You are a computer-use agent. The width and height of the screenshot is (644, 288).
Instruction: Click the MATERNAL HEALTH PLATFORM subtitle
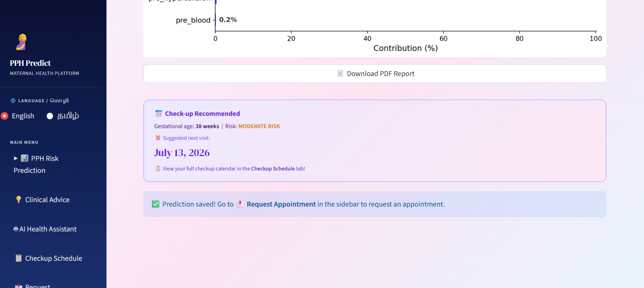tap(44, 73)
